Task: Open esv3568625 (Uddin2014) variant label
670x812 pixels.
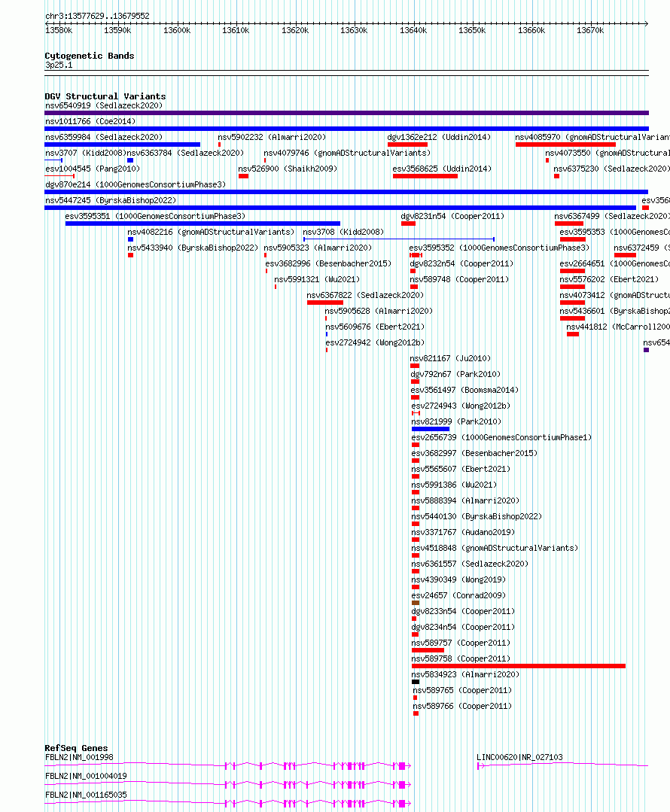Action: click(442, 169)
